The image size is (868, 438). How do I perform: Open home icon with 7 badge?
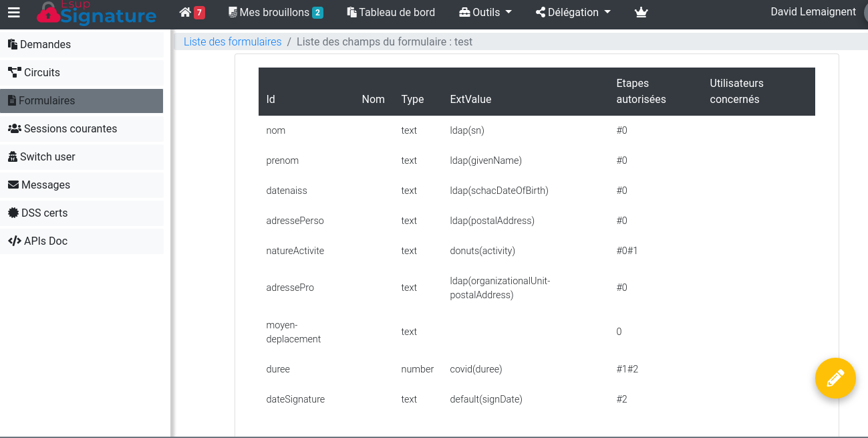click(x=192, y=12)
